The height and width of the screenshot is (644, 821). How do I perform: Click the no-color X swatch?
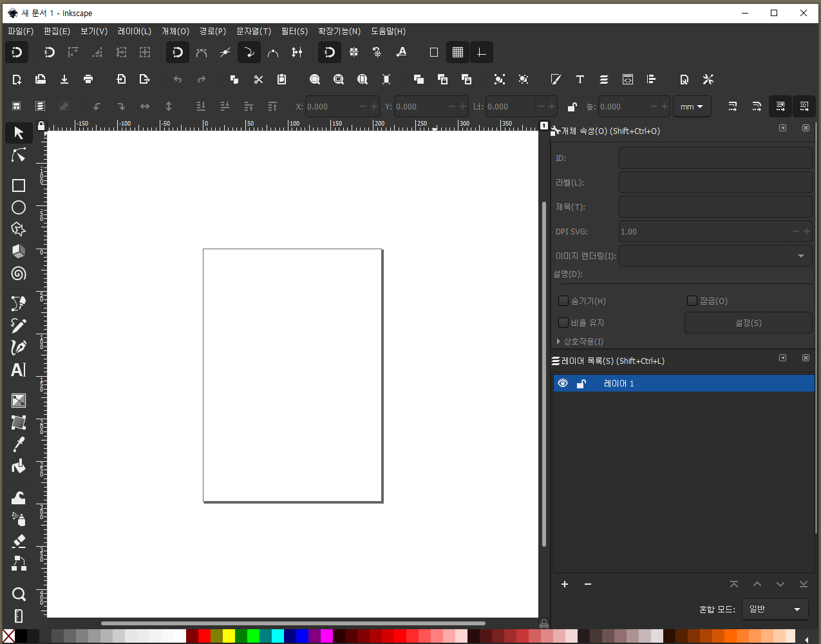pyautogui.click(x=8, y=636)
